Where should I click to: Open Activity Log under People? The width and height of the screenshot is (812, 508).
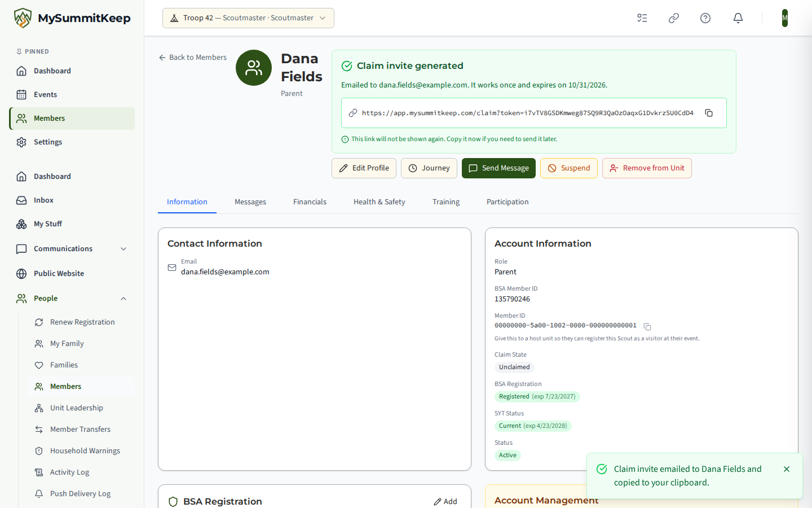(x=81, y=472)
